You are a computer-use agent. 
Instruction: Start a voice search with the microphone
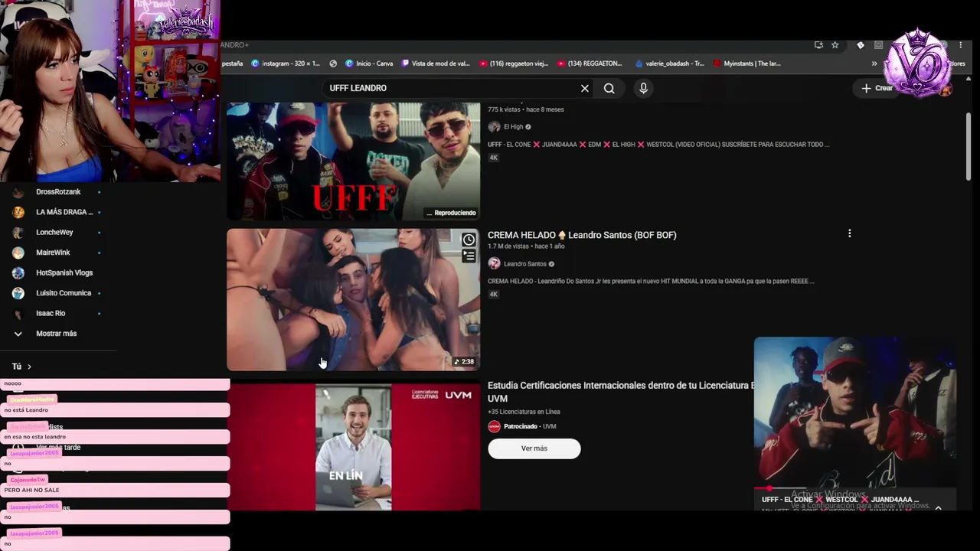tap(643, 88)
